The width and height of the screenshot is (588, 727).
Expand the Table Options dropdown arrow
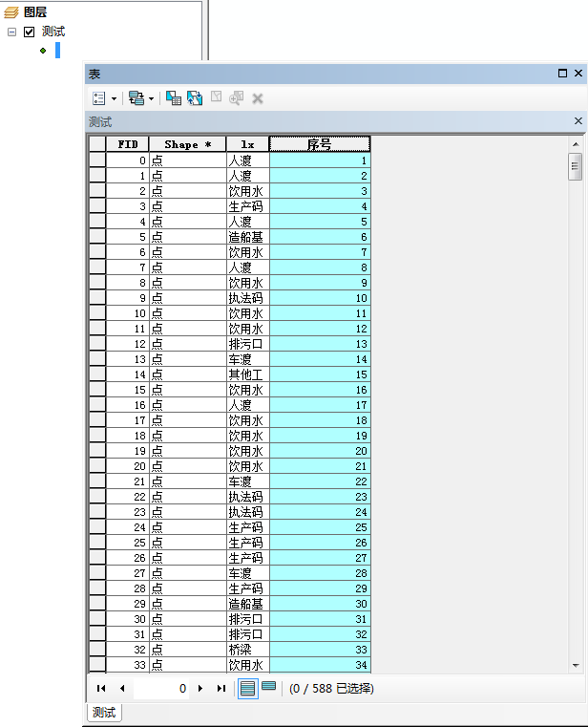coord(114,98)
